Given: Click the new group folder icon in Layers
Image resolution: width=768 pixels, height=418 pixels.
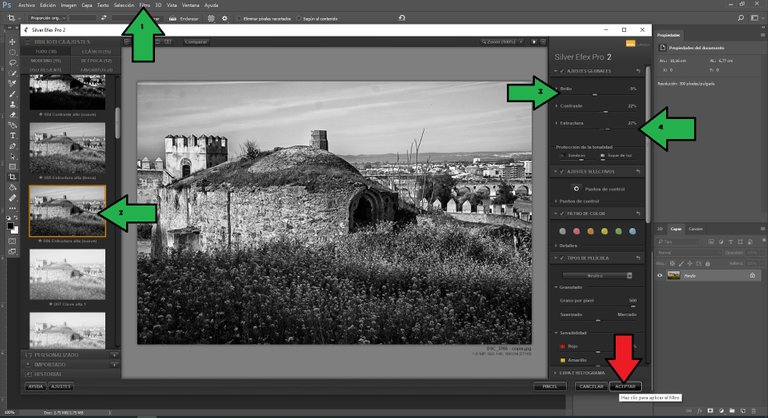Looking at the screenshot, I should click(732, 411).
